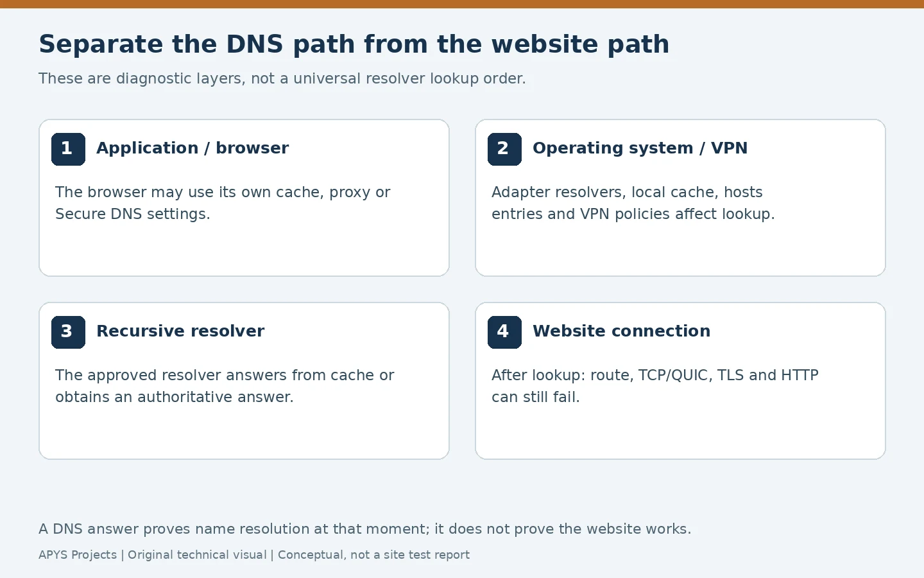Image resolution: width=924 pixels, height=578 pixels.
Task: Click the "Website connection" heading
Action: (621, 331)
